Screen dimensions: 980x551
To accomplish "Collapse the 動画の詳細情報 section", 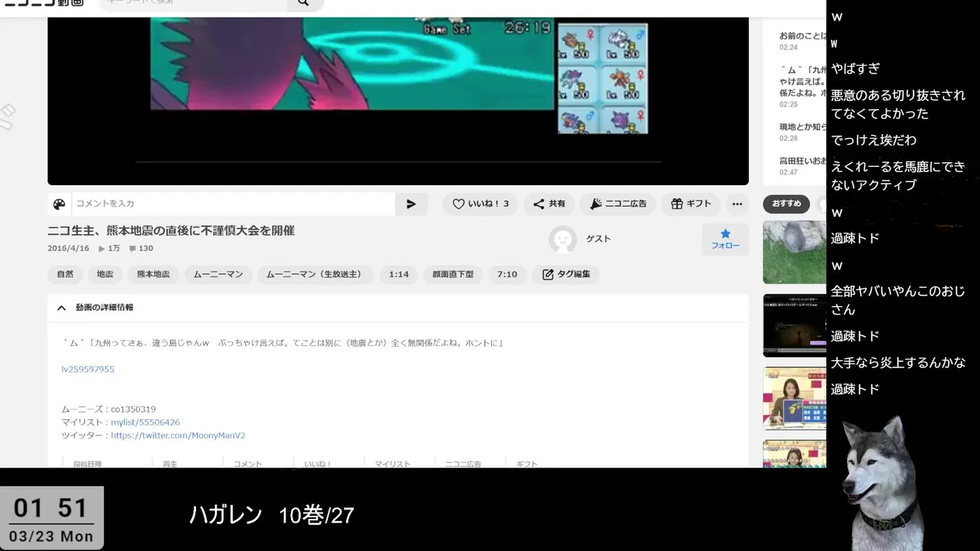I will click(398, 308).
